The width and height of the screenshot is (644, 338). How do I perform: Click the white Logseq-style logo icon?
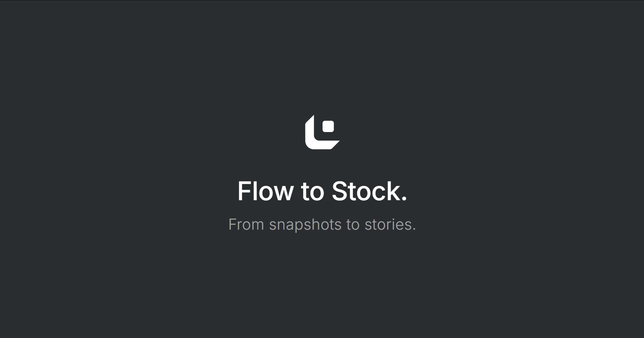[322, 132]
